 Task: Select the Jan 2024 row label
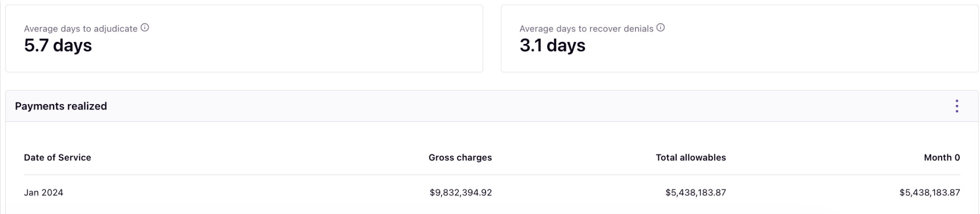tap(43, 192)
